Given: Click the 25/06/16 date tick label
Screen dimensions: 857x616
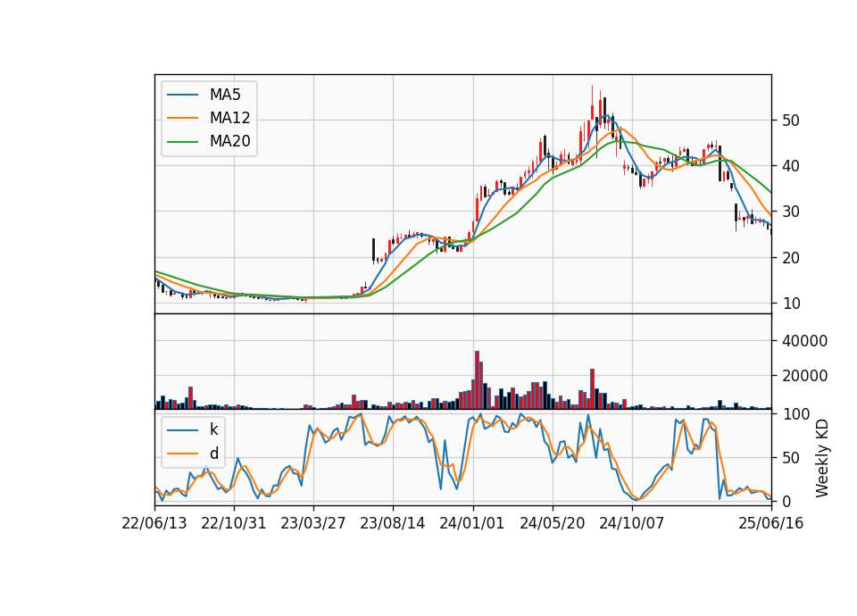Looking at the screenshot, I should (x=770, y=523).
